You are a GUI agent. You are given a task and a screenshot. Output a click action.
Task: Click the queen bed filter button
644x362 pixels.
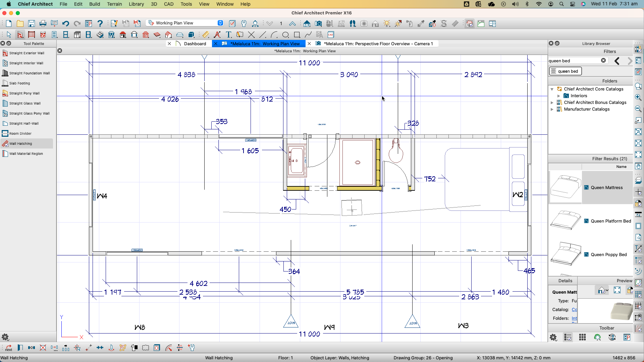[565, 71]
